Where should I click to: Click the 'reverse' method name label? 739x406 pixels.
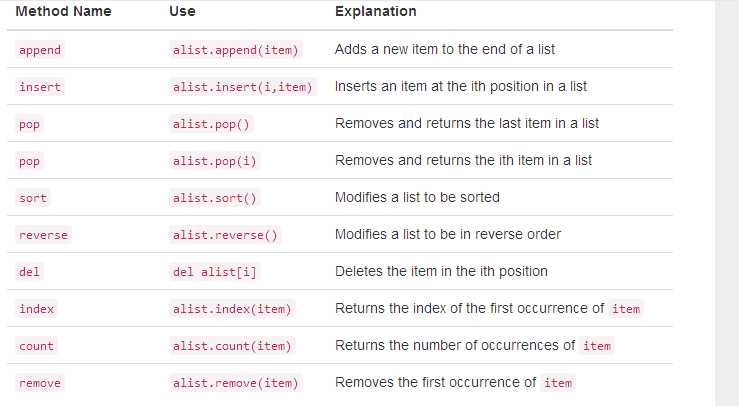[x=43, y=235]
